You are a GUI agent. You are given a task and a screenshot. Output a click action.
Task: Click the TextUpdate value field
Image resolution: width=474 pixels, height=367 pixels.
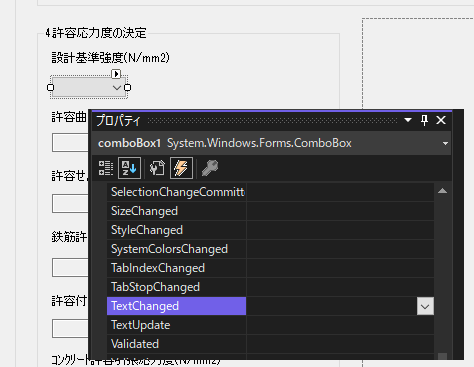[x=340, y=325]
